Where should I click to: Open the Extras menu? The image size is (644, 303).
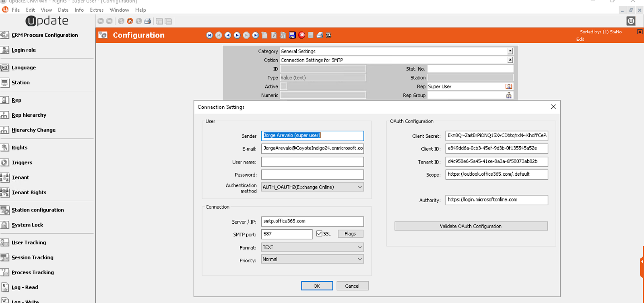click(97, 10)
